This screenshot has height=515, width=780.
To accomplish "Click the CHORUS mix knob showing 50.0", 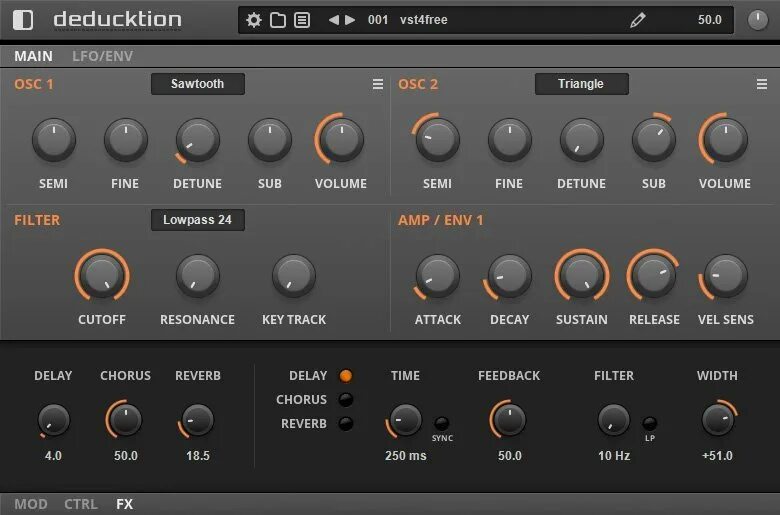I will [x=125, y=420].
